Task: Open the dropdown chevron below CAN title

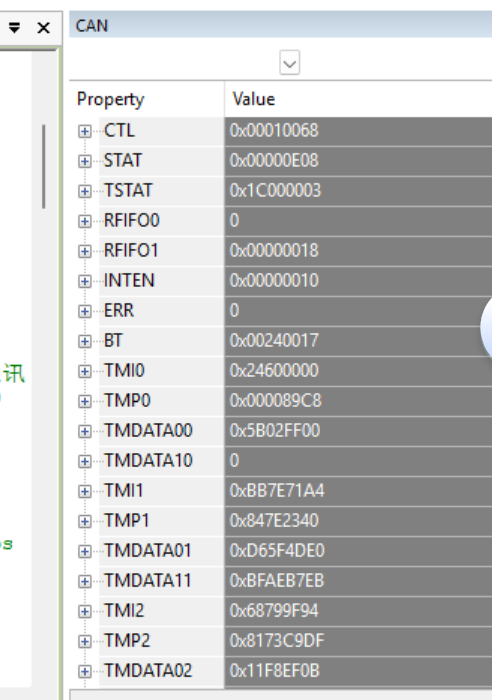Action: [x=290, y=63]
